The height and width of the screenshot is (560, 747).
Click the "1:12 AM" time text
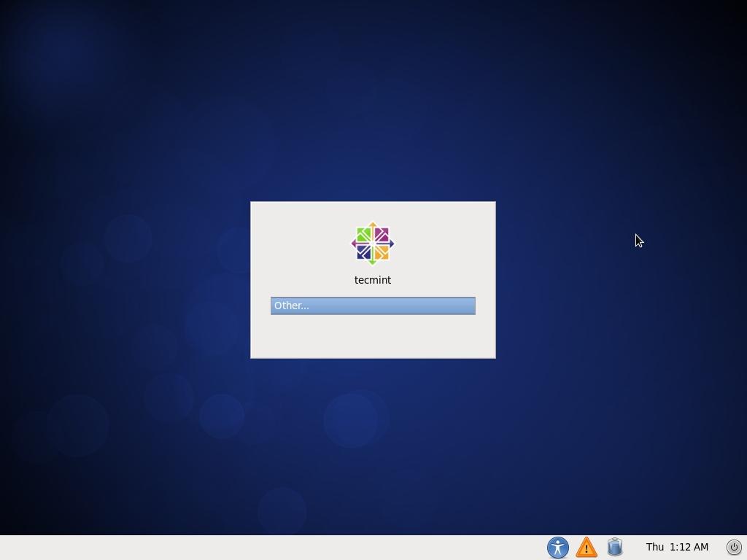point(689,547)
